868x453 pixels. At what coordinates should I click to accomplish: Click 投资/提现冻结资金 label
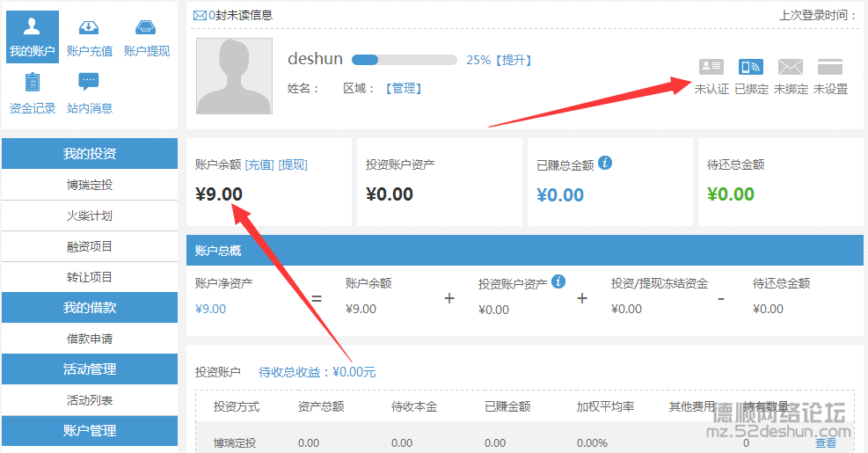click(x=660, y=283)
